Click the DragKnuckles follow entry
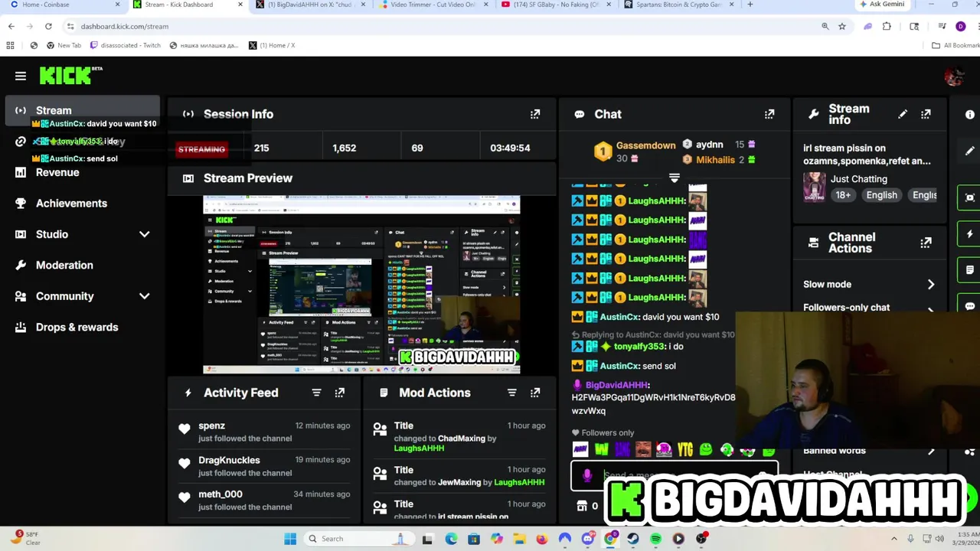The width and height of the screenshot is (980, 551). point(263,466)
